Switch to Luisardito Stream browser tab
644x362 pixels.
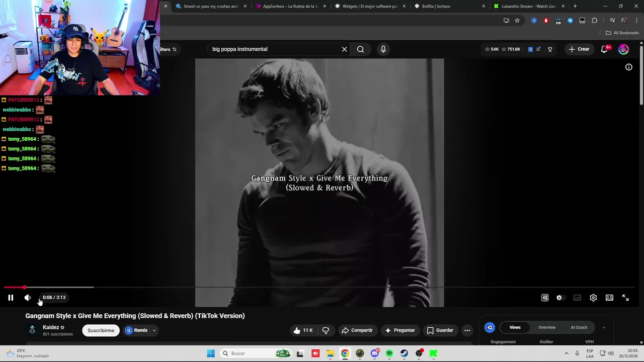click(529, 6)
